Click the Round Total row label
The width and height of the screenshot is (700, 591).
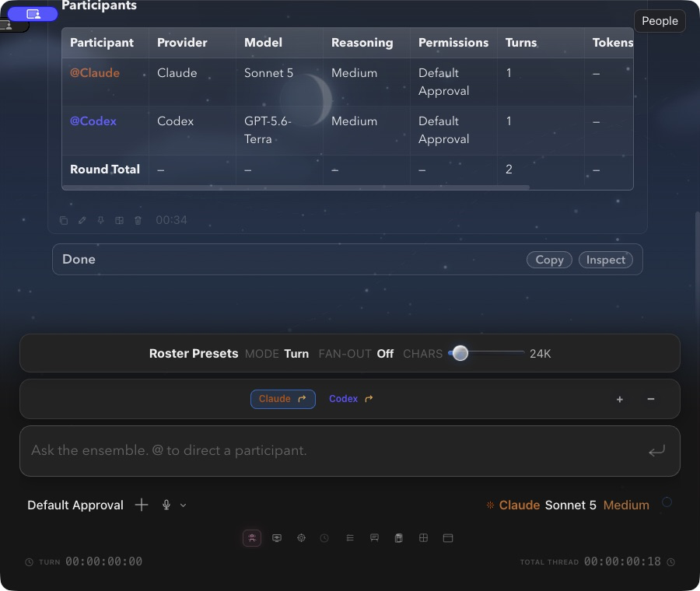coord(104,170)
